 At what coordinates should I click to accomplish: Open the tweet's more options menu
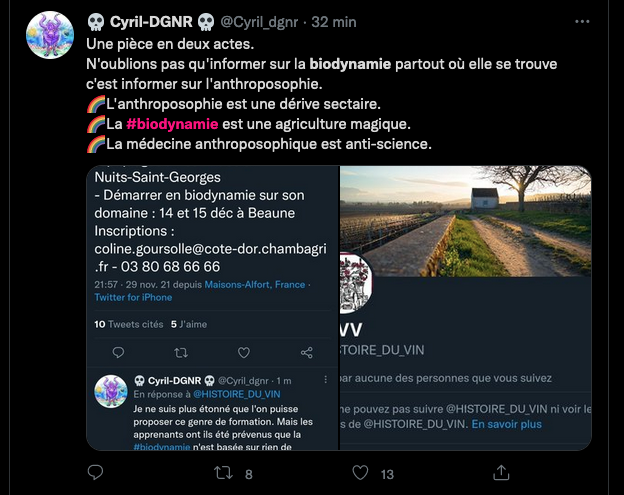click(583, 21)
